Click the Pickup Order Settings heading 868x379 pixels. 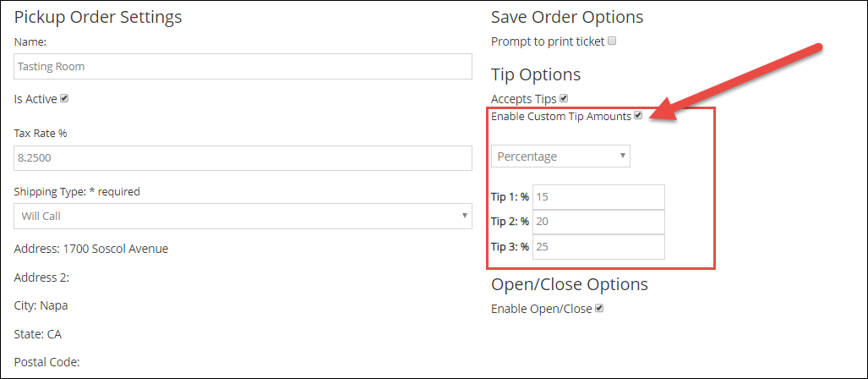point(98,17)
